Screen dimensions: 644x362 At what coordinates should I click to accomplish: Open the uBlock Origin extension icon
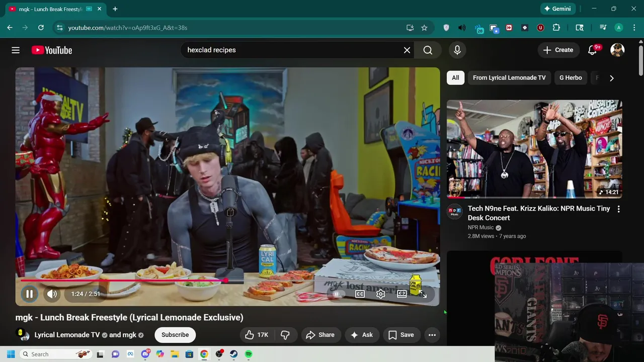click(x=540, y=28)
